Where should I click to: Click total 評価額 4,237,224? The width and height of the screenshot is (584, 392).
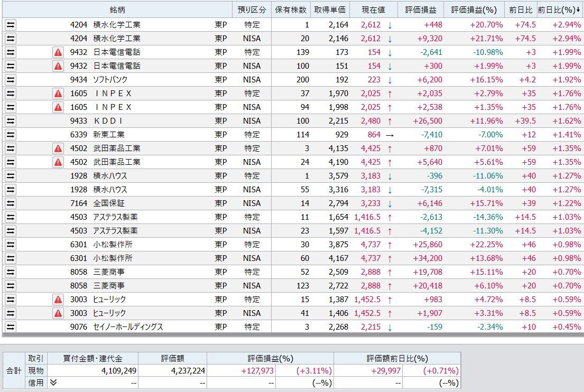[x=188, y=371]
